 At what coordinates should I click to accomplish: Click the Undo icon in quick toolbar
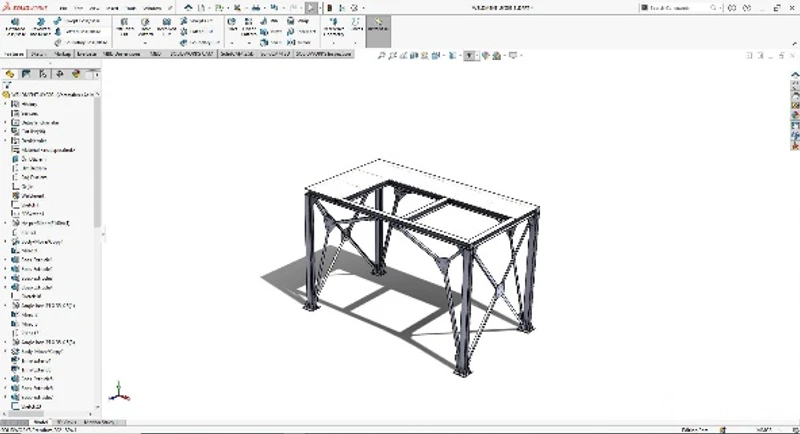coord(274,8)
